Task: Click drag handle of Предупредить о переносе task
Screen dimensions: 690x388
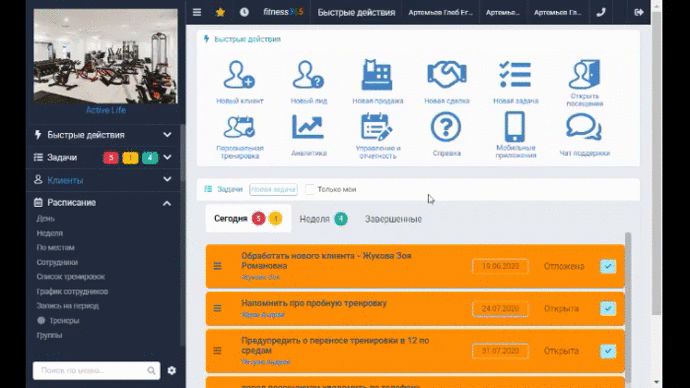Action: (217, 351)
